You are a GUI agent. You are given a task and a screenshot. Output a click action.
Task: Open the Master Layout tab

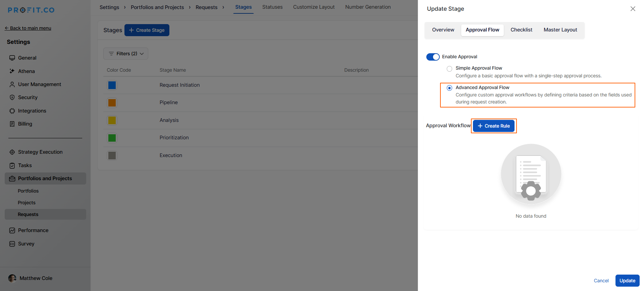tap(560, 30)
